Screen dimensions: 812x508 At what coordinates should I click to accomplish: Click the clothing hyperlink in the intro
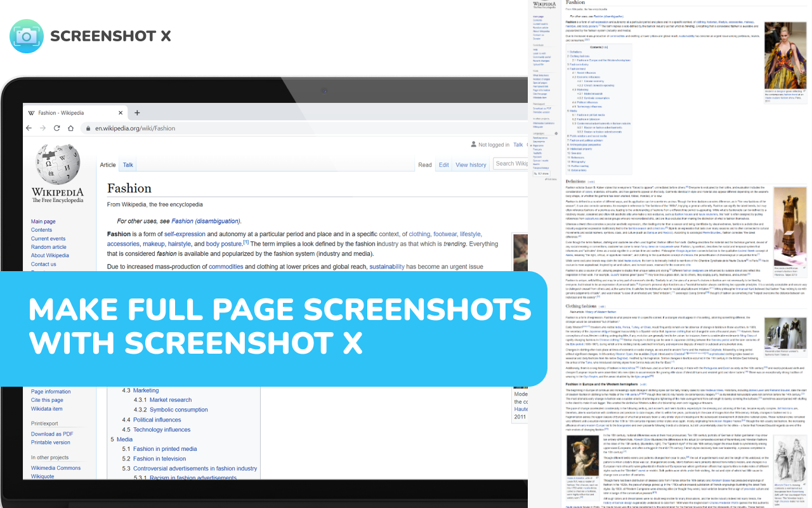pyautogui.click(x=419, y=234)
